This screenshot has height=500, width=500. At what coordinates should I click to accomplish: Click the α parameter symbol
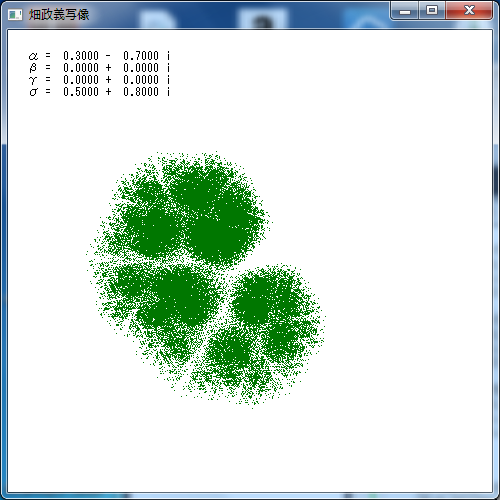(33, 56)
